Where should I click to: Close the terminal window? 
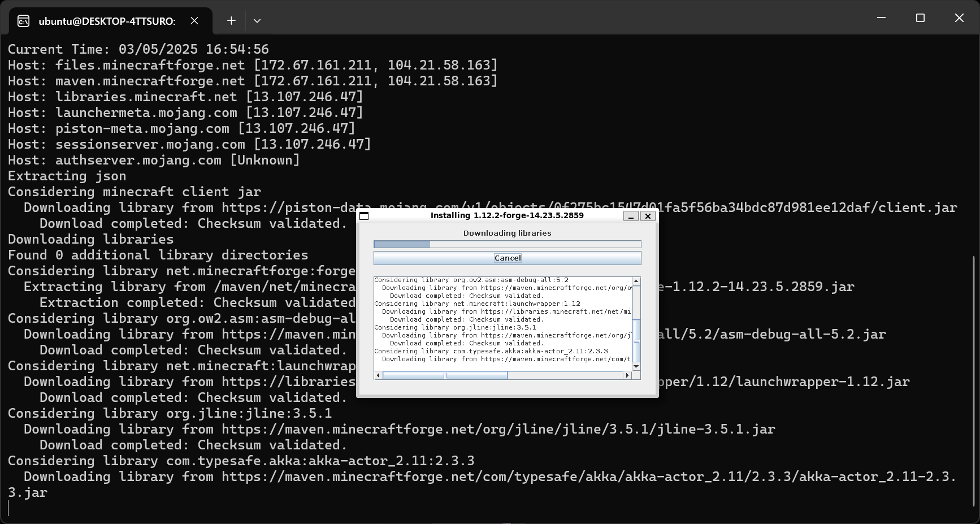959,18
